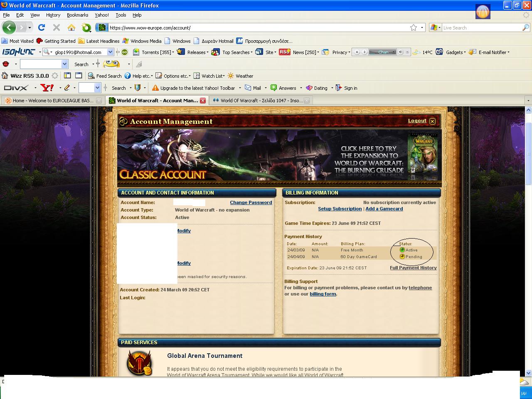Reload the page with the refresh icon
Screen dimensions: 532x399
point(41,27)
